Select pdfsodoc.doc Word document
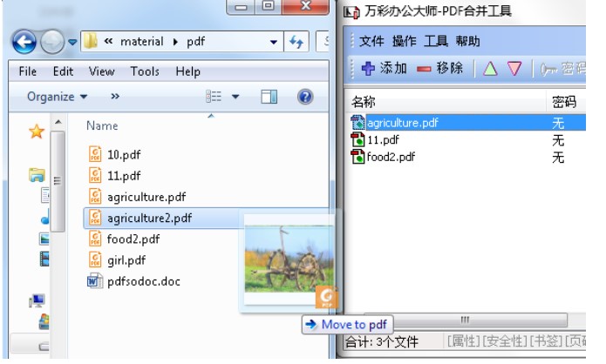The width and height of the screenshot is (606, 364). coord(144,281)
